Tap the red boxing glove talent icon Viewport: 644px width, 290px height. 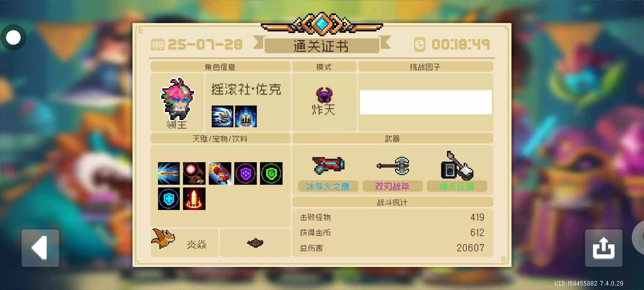coord(220,173)
